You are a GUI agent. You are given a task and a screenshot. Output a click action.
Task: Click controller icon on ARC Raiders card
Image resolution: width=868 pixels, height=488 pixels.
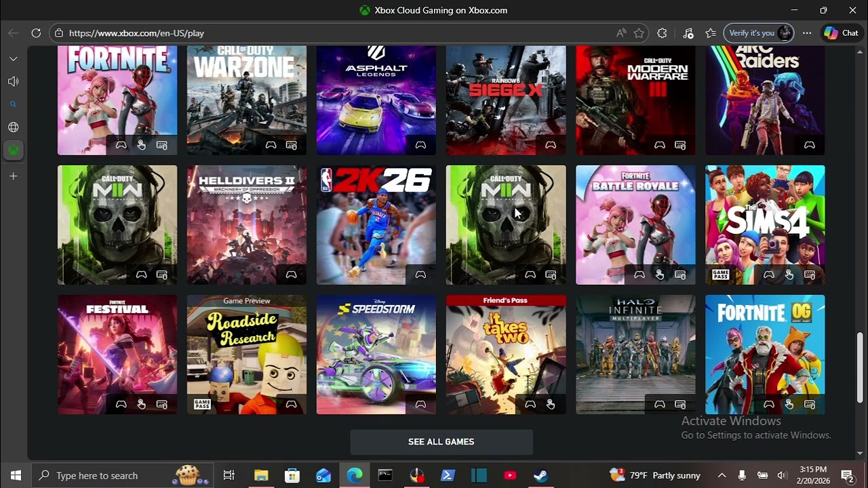coord(809,145)
